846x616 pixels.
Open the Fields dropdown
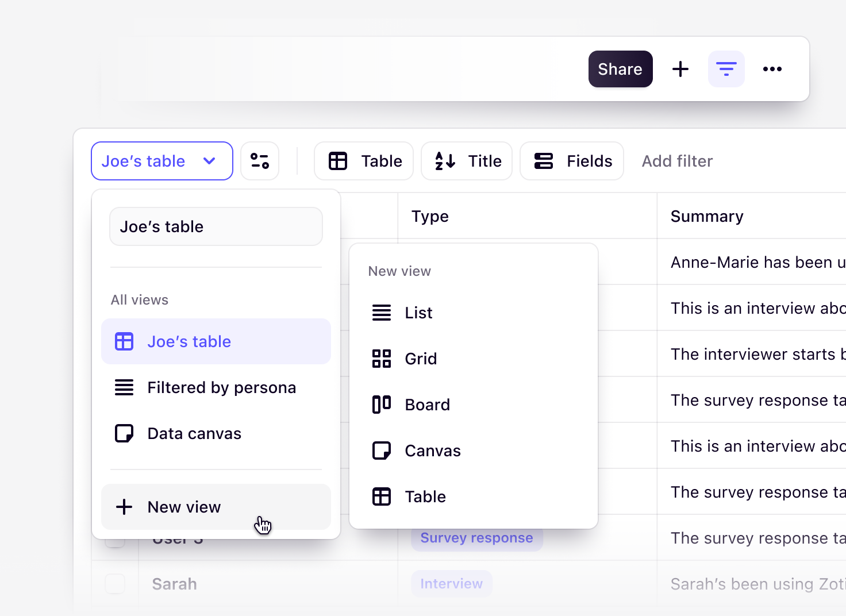tap(571, 161)
